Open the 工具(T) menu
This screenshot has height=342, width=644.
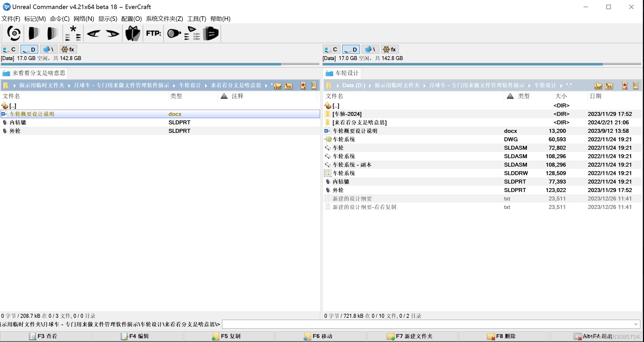tap(196, 19)
